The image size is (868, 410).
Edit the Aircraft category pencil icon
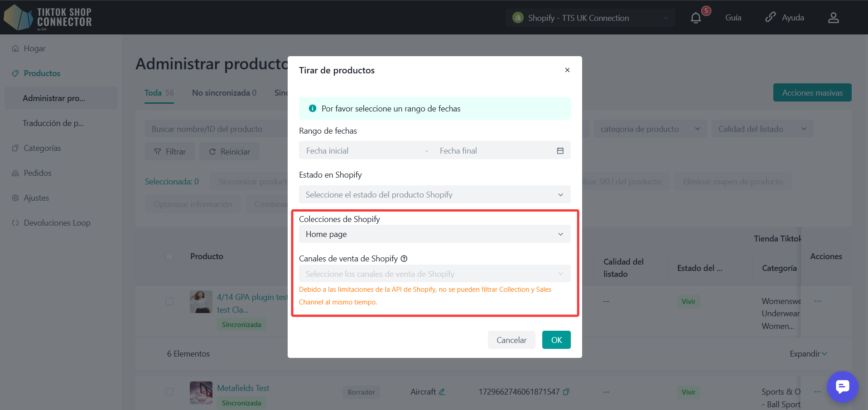click(x=442, y=392)
